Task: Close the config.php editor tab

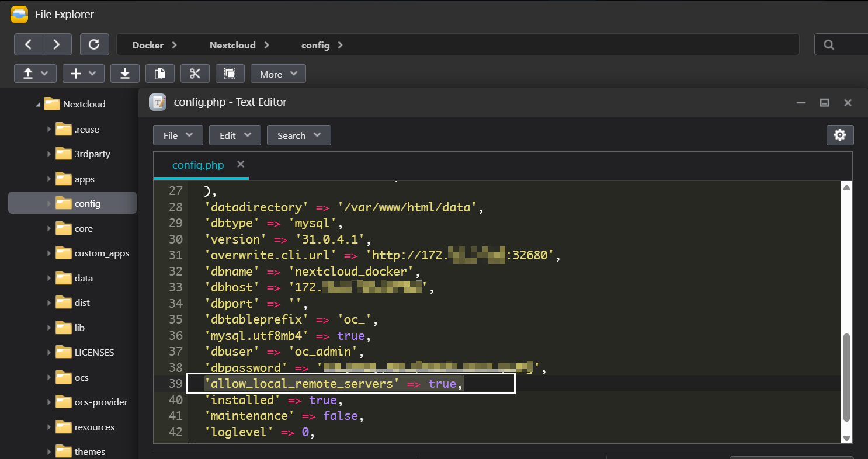Action: pos(241,165)
